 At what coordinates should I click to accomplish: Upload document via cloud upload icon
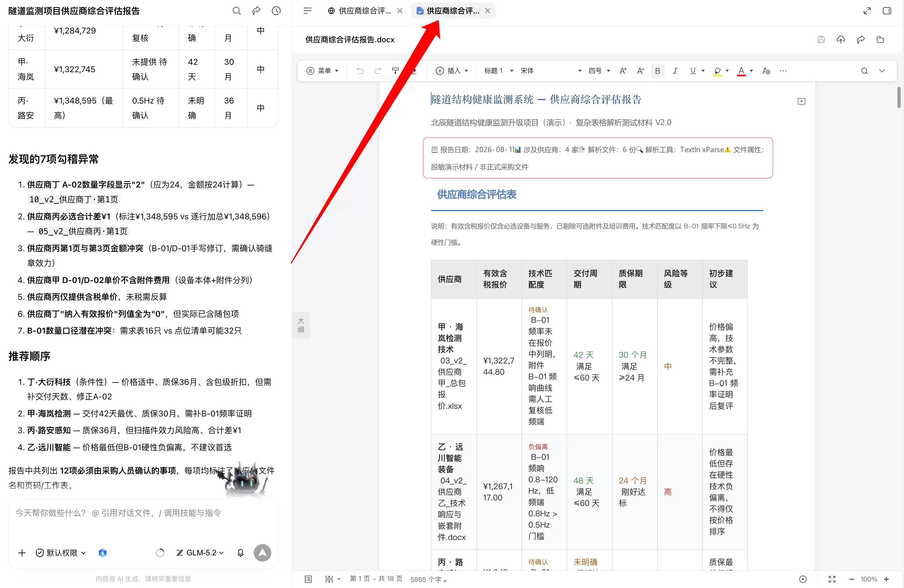pyautogui.click(x=841, y=40)
